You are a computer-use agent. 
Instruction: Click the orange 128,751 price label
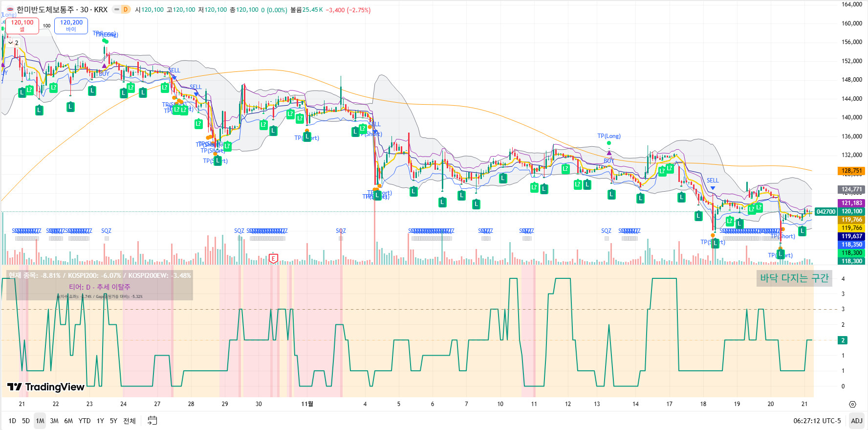[x=851, y=171]
